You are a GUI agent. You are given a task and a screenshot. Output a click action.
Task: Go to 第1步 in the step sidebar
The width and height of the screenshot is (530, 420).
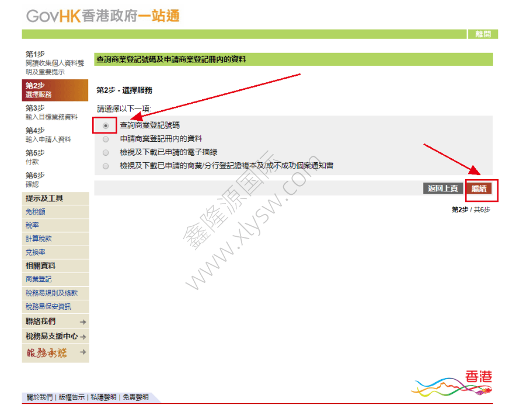tap(55, 63)
